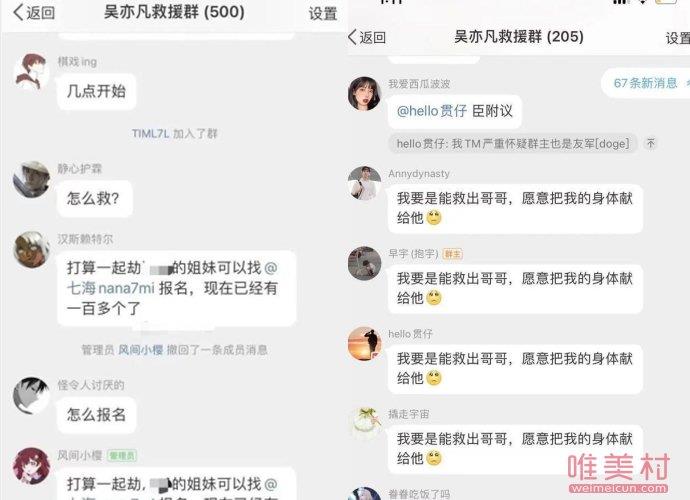
Task: Tap Annydynasty's profile avatar
Action: click(364, 183)
